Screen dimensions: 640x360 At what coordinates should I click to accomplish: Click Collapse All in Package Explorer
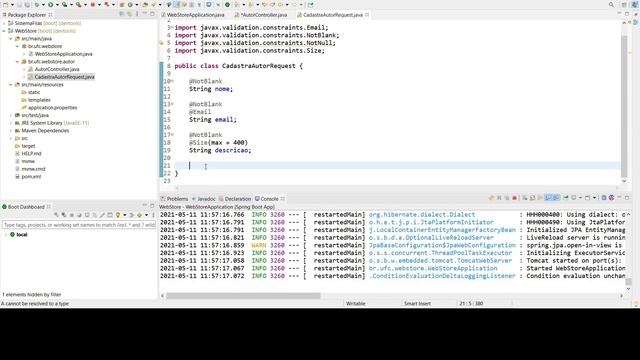tap(122, 14)
